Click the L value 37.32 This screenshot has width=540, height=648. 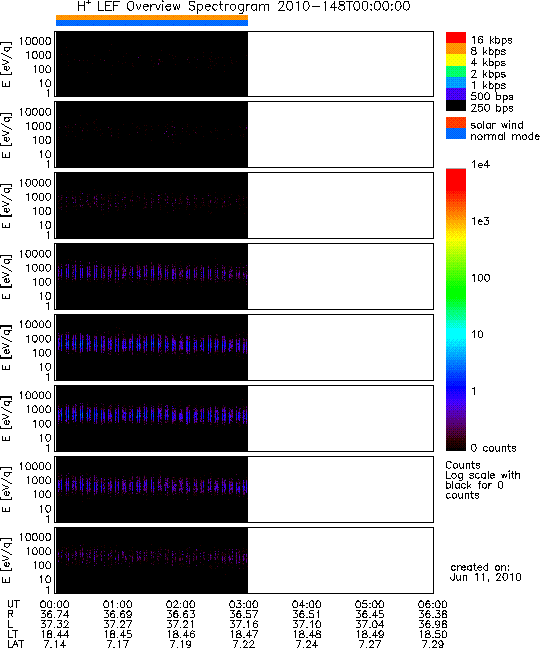[55, 624]
